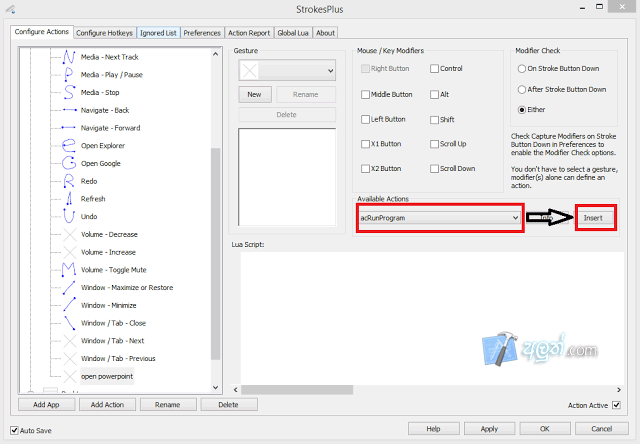Tick the Shift modifier checkbox
This screenshot has height=444, width=640.
434,120
